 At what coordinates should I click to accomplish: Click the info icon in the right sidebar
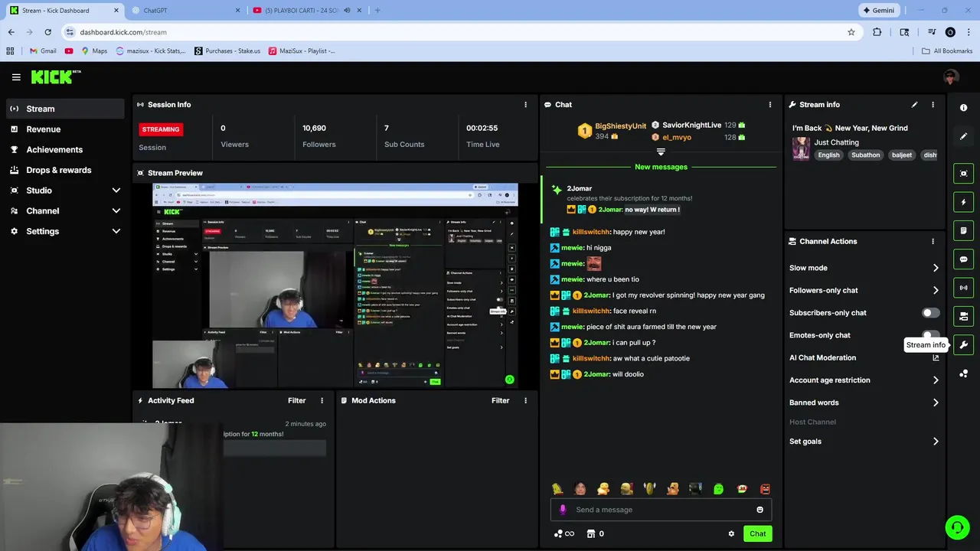click(963, 108)
